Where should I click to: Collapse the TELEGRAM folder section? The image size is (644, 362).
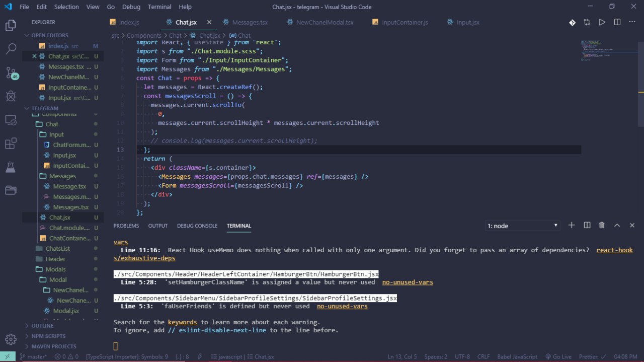pyautogui.click(x=63, y=108)
